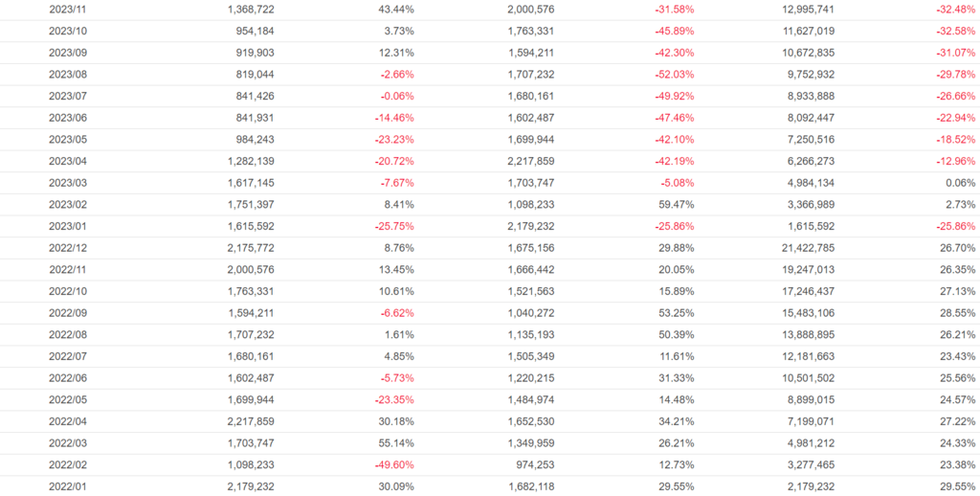The image size is (980, 496).
Task: Select the value 1,368,722
Action: [251, 9]
